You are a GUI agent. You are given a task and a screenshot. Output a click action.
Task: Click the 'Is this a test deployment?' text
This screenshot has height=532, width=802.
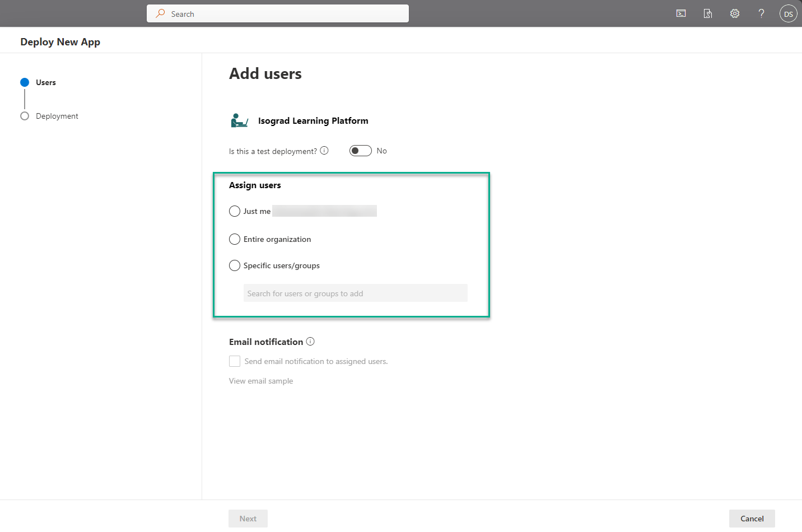(x=273, y=151)
